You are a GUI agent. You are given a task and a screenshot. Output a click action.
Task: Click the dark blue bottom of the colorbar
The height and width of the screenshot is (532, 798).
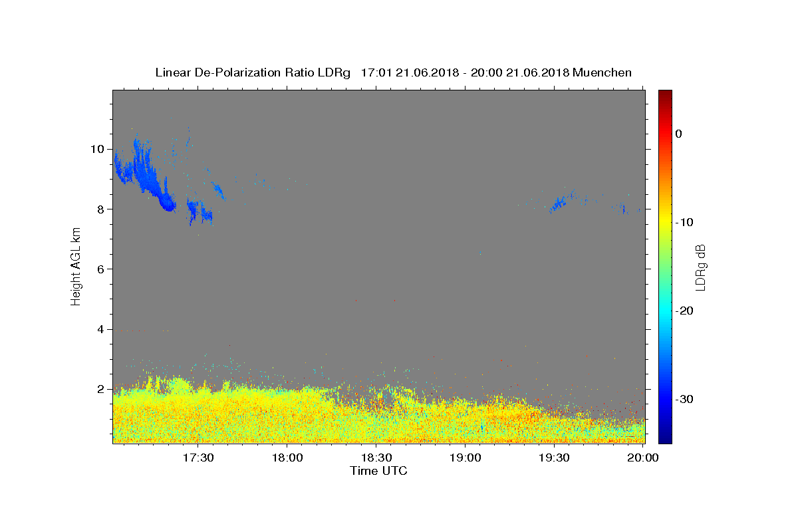point(665,436)
